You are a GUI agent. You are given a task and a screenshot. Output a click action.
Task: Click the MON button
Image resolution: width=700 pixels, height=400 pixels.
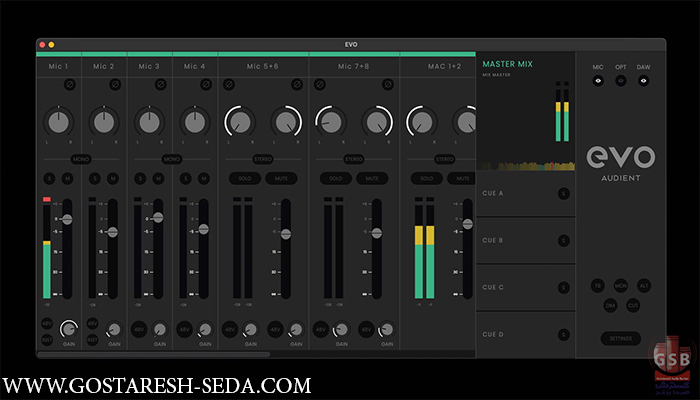pos(620,286)
